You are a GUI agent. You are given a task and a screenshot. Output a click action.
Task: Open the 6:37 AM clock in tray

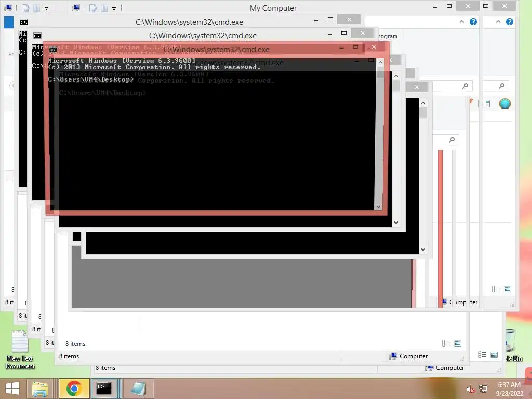coord(509,389)
